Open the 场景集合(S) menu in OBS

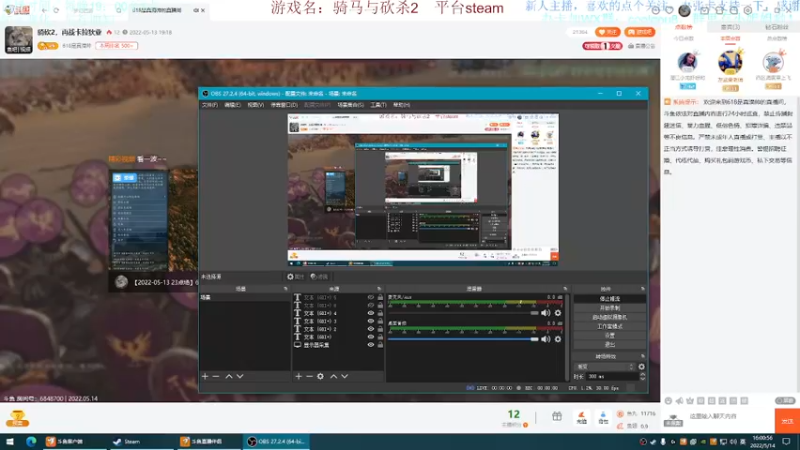[351, 105]
